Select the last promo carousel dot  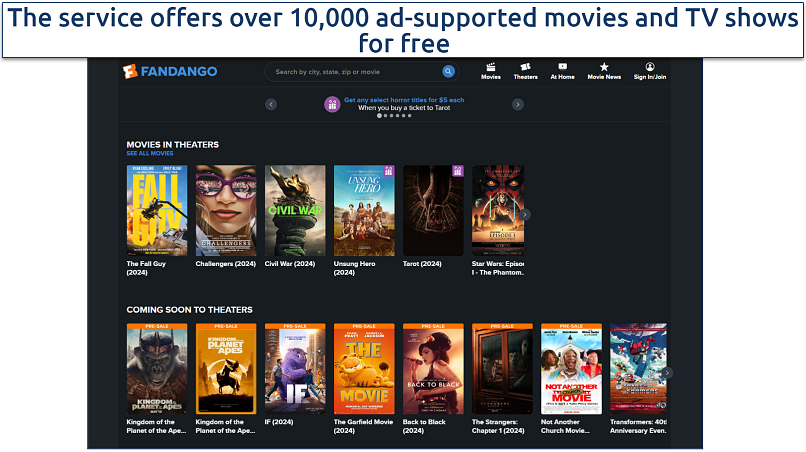[x=409, y=116]
